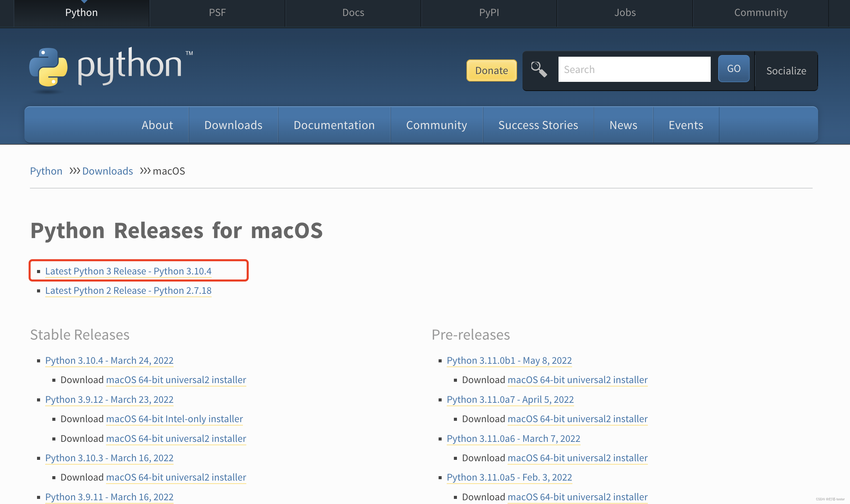
Task: Open Latest Python 3 Release 3.10.4 link
Action: tap(128, 271)
